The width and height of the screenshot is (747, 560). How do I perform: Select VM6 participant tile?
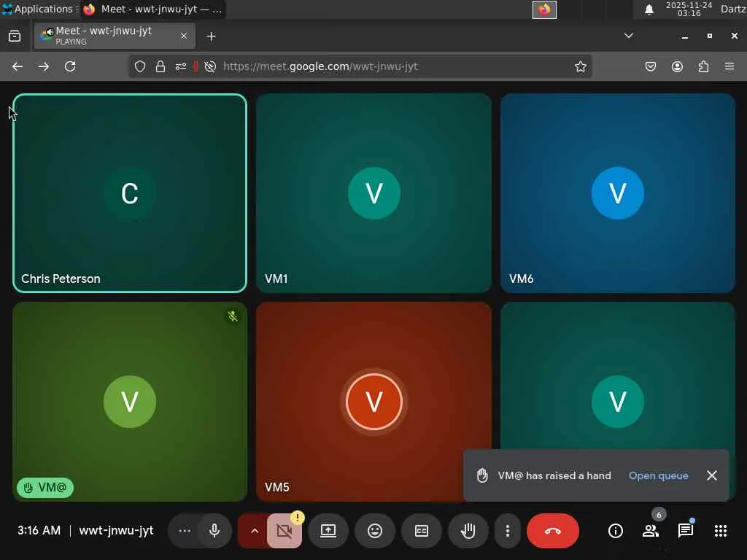[x=618, y=192]
